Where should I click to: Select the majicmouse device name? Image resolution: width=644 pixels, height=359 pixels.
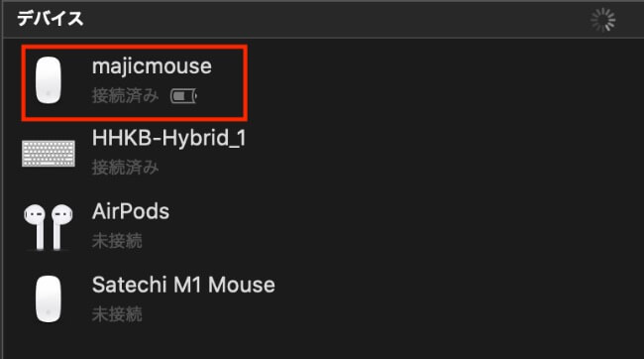pos(152,66)
